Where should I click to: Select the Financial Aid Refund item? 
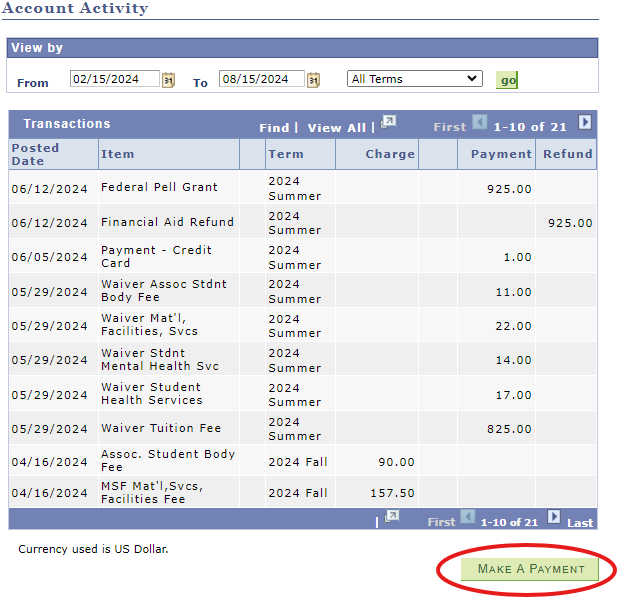(x=167, y=222)
